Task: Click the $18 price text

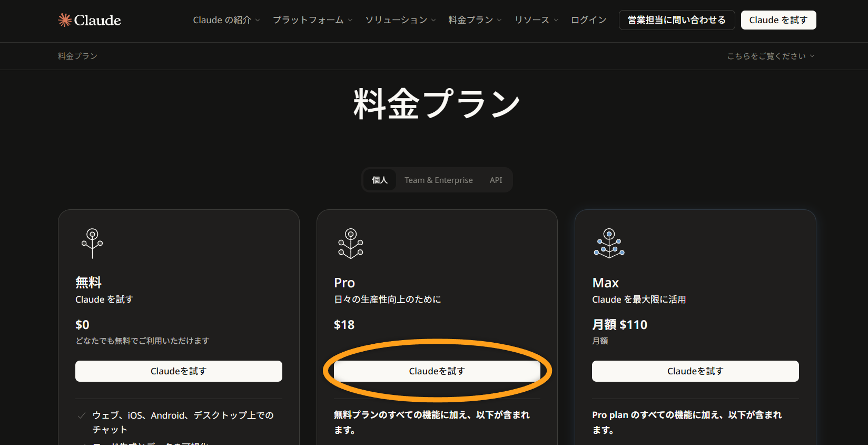Action: [344, 325]
